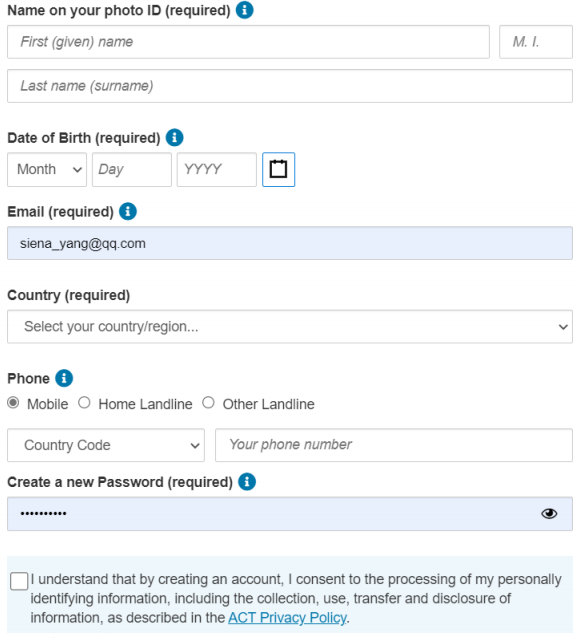
Task: Open the ACT Privacy Policy link
Action: pyautogui.click(x=287, y=618)
